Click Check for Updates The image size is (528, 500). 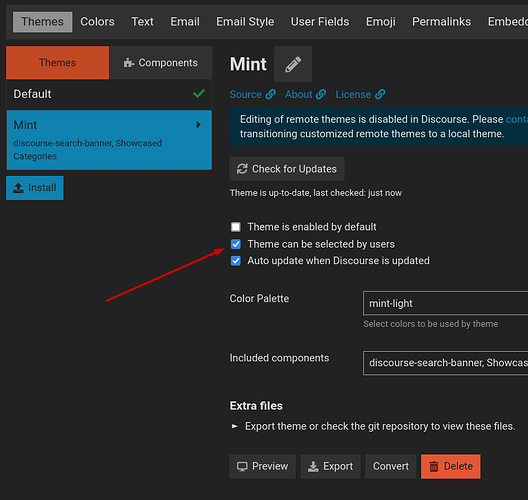click(x=287, y=169)
